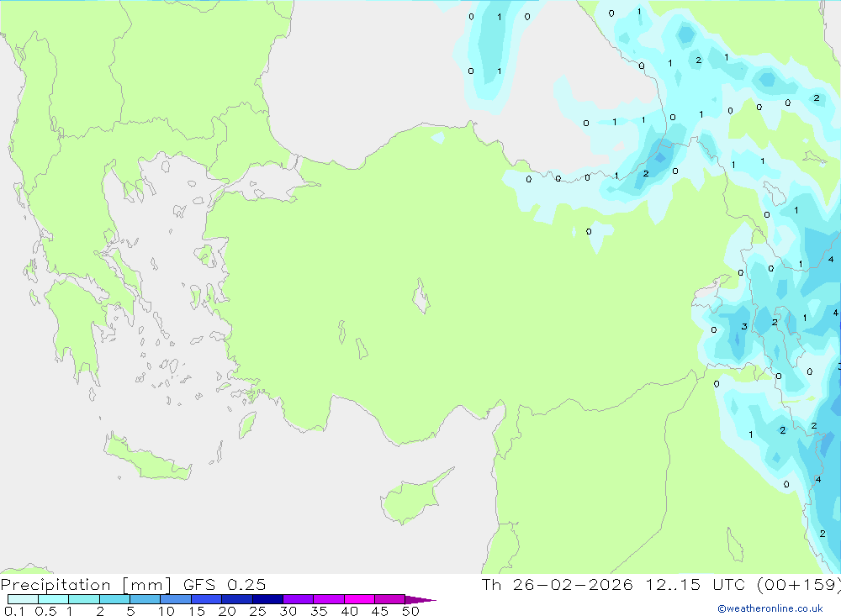Click the legend swatch between 10 and 15
Screen dimensions: 841x616
176,599
